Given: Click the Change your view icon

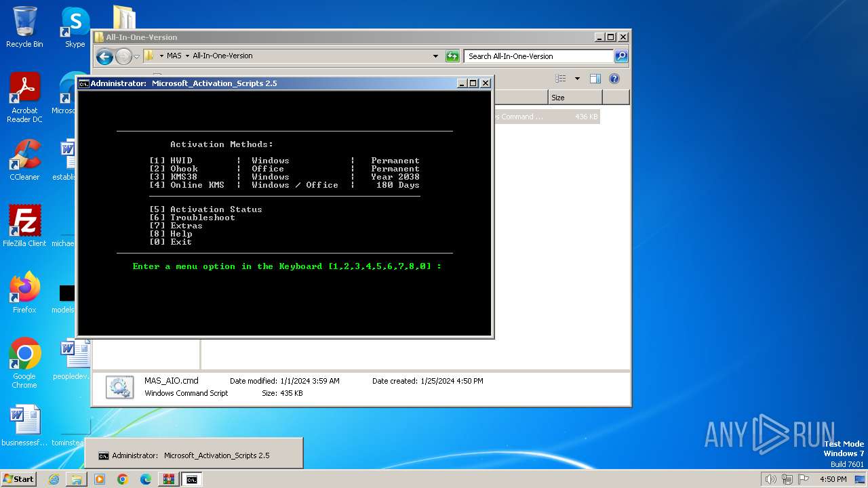Looking at the screenshot, I should point(561,79).
